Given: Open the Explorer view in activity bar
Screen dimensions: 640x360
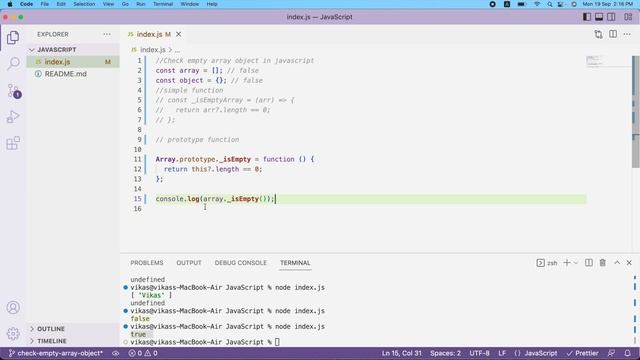Looking at the screenshot, I should [x=13, y=38].
